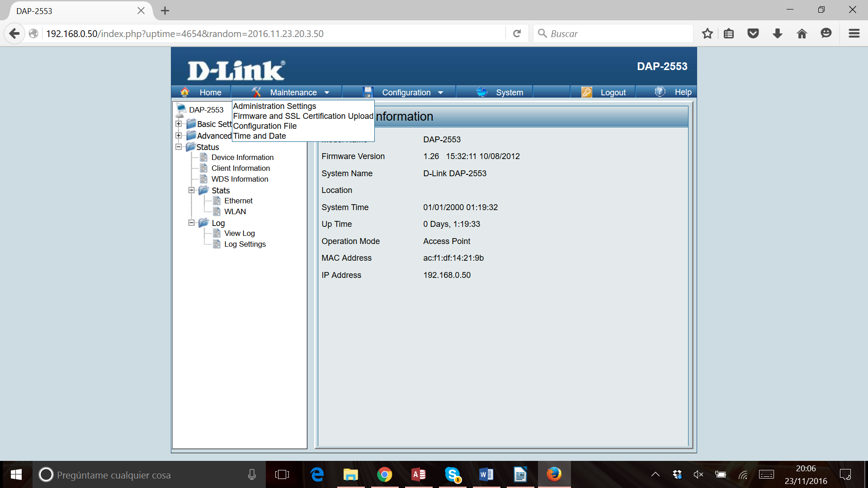Collapse the Stats tree node

pyautogui.click(x=192, y=190)
